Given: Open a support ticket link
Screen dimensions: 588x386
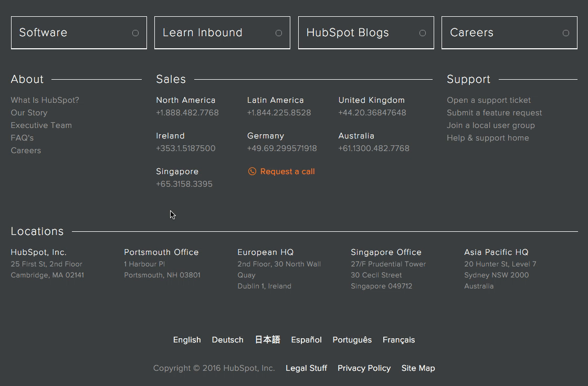Looking at the screenshot, I should click(489, 100).
